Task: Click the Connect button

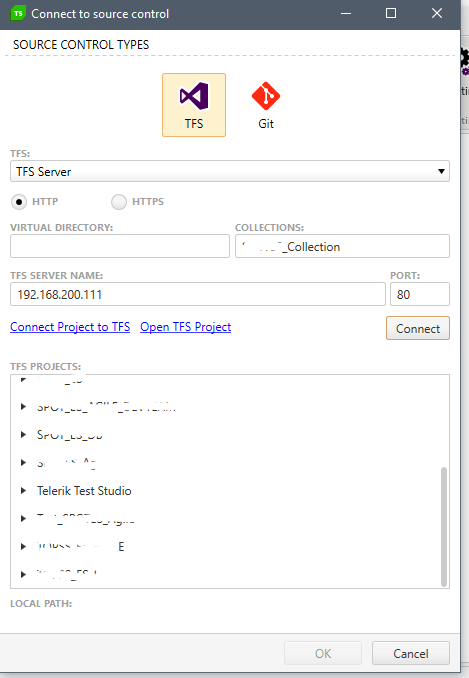Action: point(418,328)
